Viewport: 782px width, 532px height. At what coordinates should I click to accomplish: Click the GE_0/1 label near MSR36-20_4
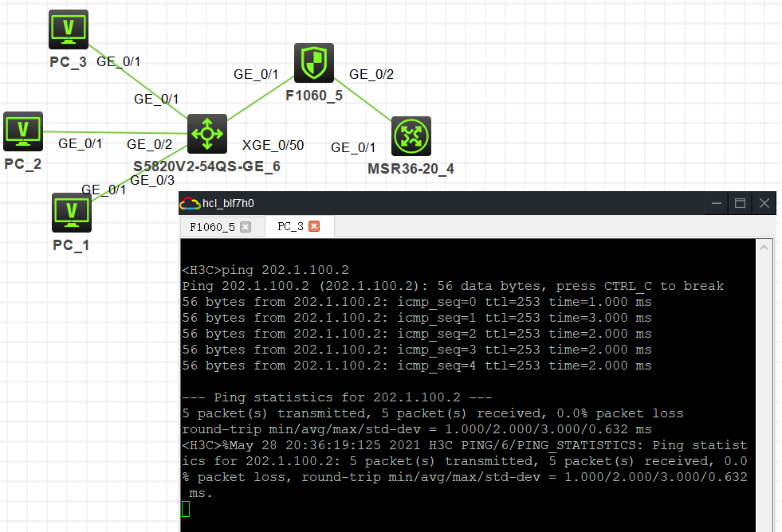pos(353,147)
